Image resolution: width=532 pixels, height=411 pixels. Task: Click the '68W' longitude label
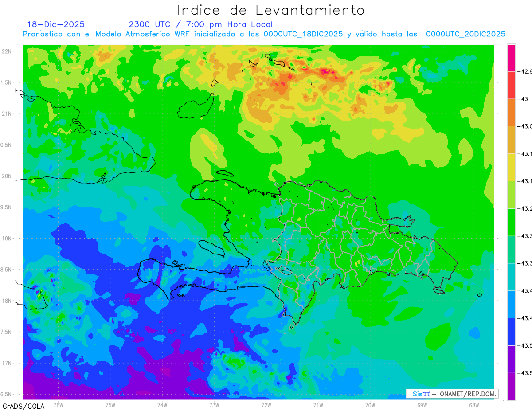474,405
